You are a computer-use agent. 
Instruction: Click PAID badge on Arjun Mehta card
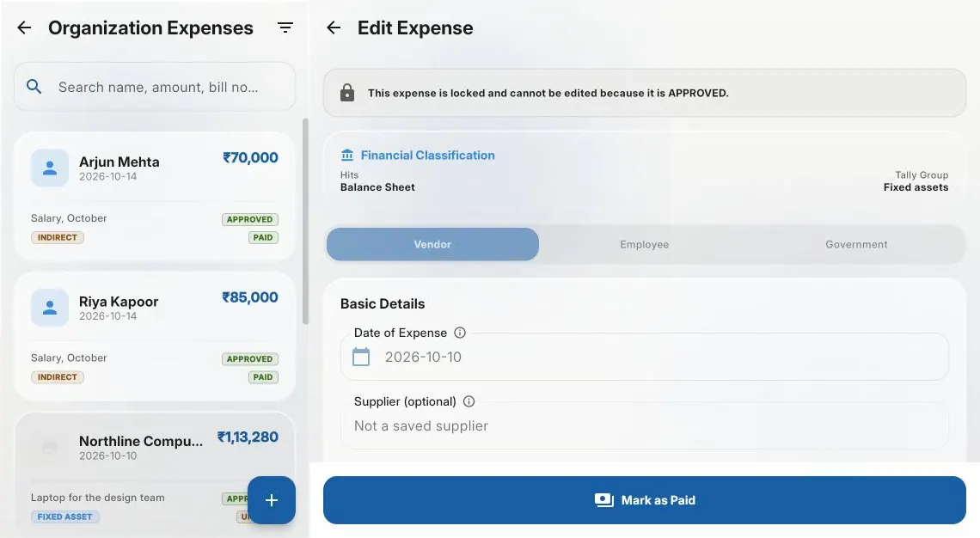coord(262,237)
